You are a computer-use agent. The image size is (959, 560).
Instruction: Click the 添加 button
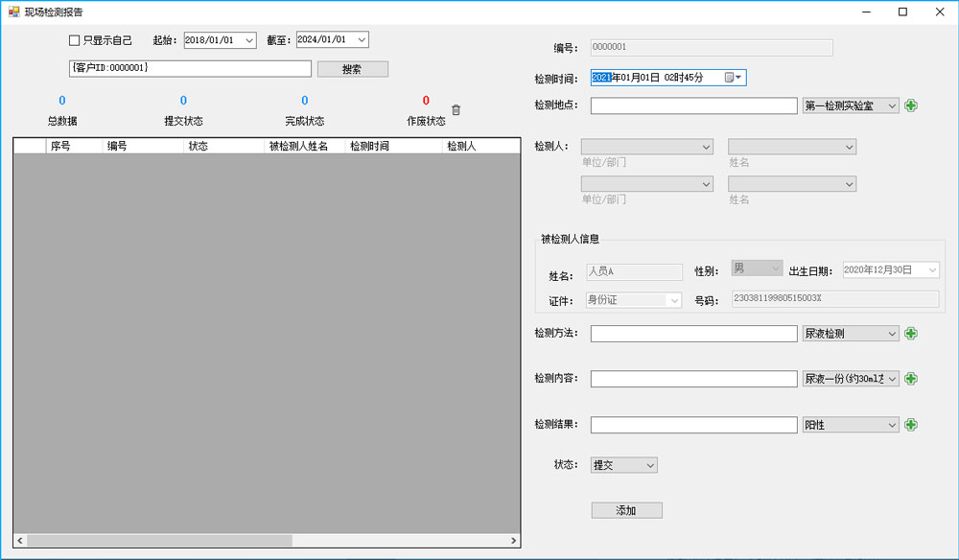pyautogui.click(x=626, y=510)
